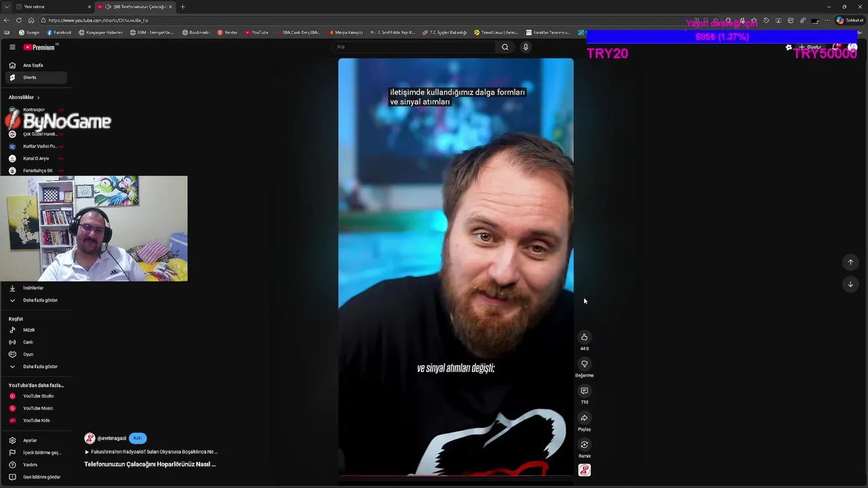Open Copilot Sohbet et button
The image size is (868, 488).
coord(850,20)
